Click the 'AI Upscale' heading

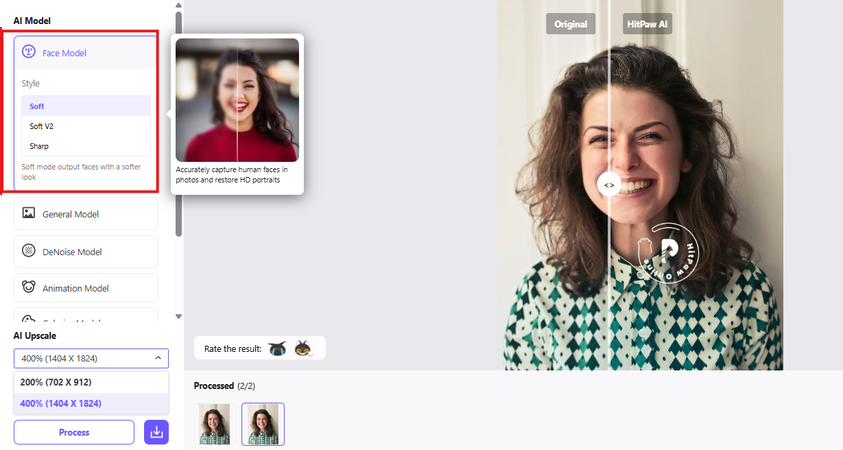pyautogui.click(x=34, y=335)
